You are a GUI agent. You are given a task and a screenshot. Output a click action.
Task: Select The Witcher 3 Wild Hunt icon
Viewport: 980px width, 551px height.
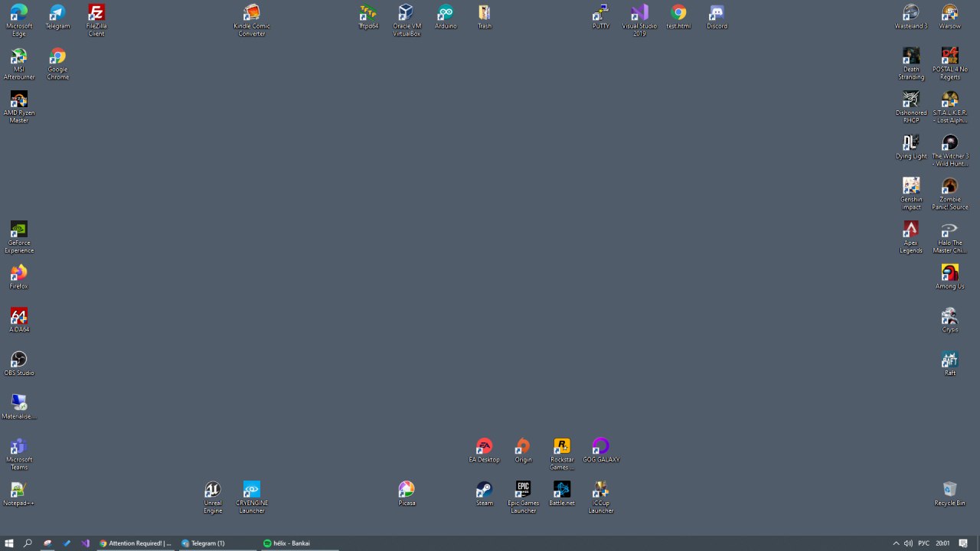pyautogui.click(x=950, y=151)
